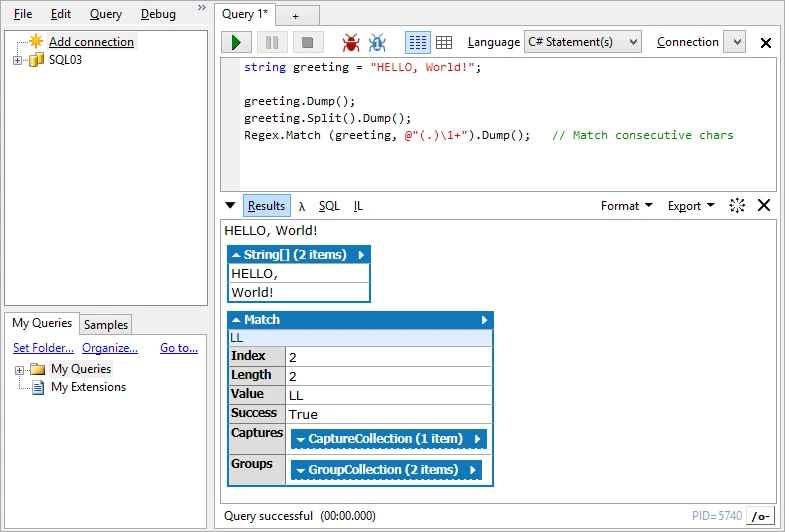Select the SQL results tab
Image resolution: width=785 pixels, height=532 pixels.
pyautogui.click(x=329, y=206)
